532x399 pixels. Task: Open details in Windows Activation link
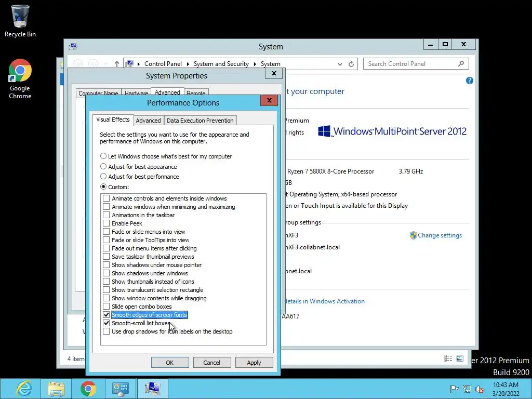(324, 301)
